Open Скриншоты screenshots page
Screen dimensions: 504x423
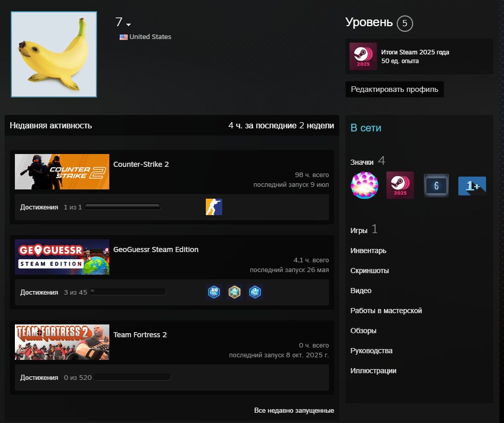(370, 271)
